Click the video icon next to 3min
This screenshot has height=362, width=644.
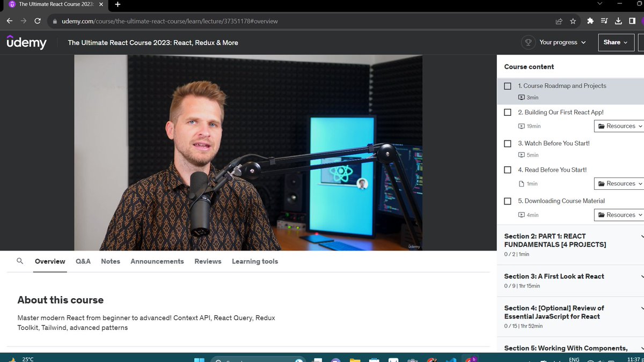521,98
